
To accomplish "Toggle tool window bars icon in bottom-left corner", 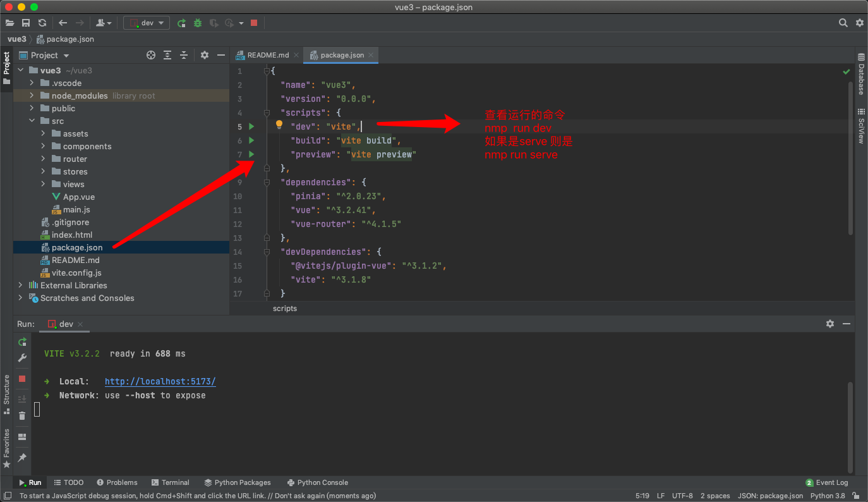I will [8, 496].
